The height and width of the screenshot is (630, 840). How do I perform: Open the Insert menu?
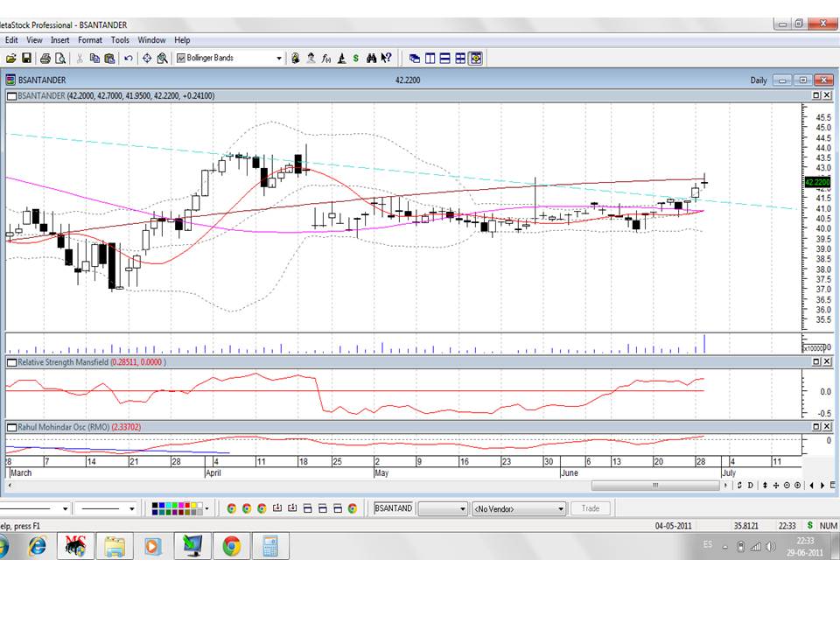(x=60, y=40)
